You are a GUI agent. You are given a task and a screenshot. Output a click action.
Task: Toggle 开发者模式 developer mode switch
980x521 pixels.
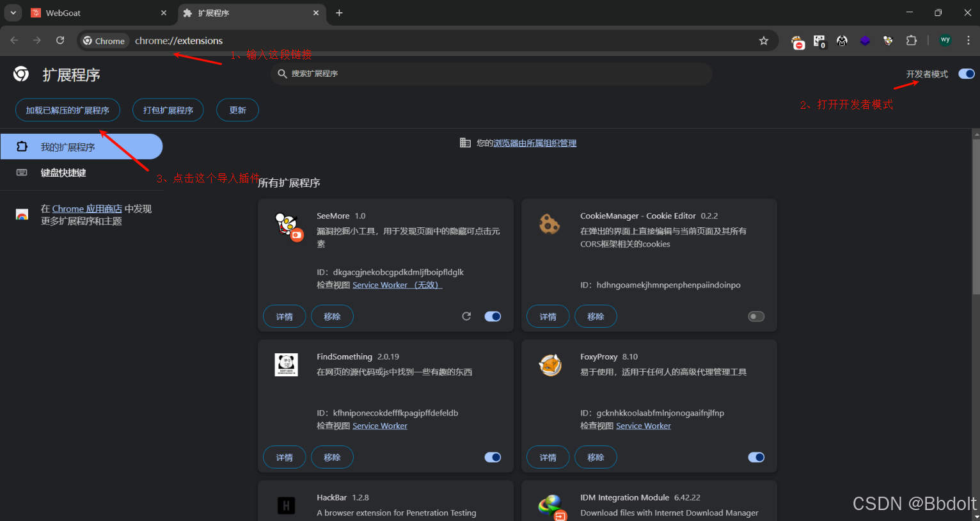967,74
